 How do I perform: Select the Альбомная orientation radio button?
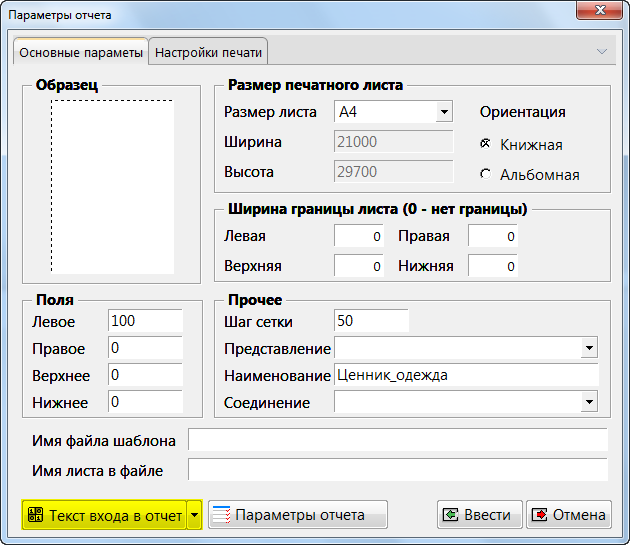point(485,174)
